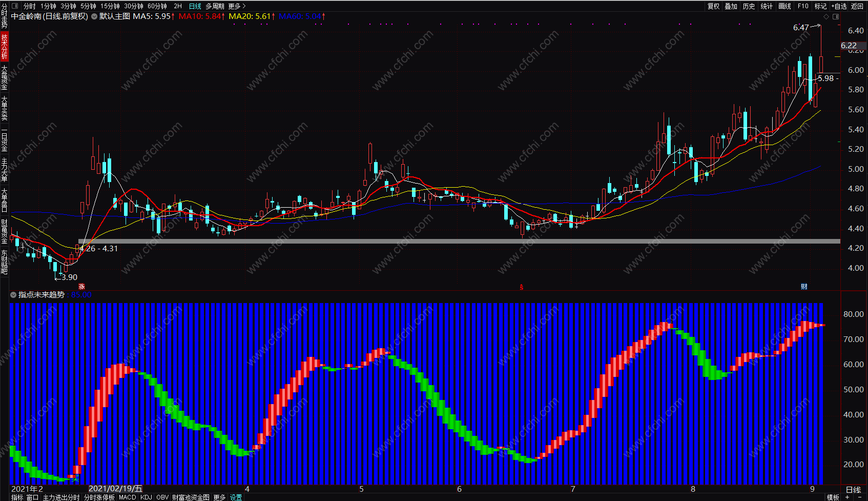Screen dimensions: 868x501
Task: Open 大单盘口 in left sidebar
Action: click(x=4, y=200)
